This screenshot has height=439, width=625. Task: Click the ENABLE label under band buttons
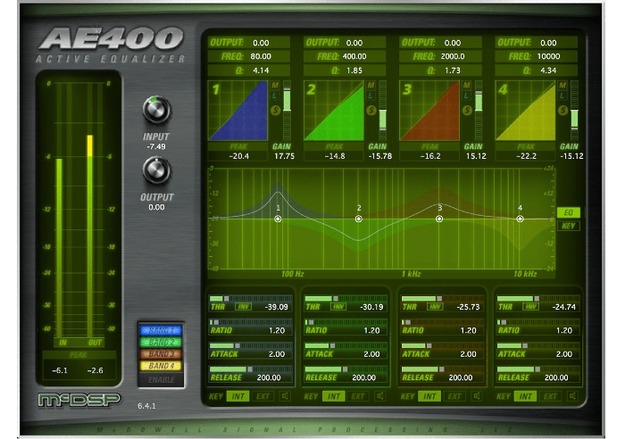pos(161,380)
